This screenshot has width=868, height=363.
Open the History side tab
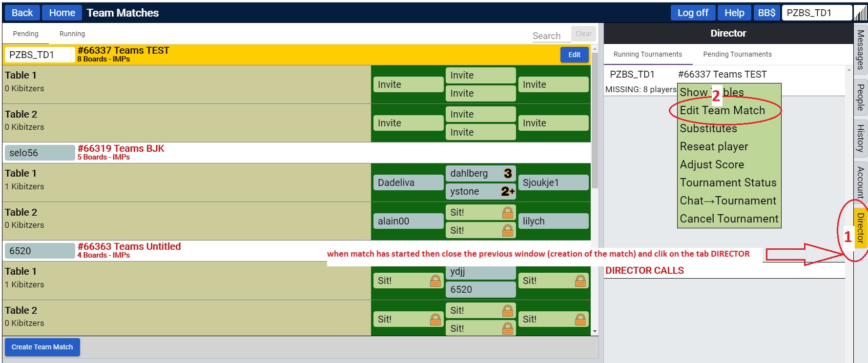[x=860, y=138]
